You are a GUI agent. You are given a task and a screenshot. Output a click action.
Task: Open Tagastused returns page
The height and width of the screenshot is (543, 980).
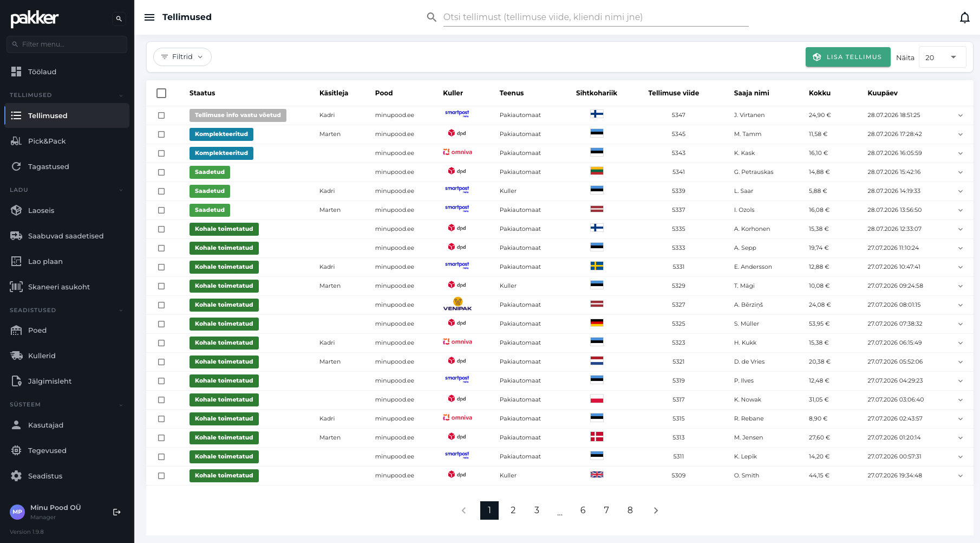(x=67, y=166)
